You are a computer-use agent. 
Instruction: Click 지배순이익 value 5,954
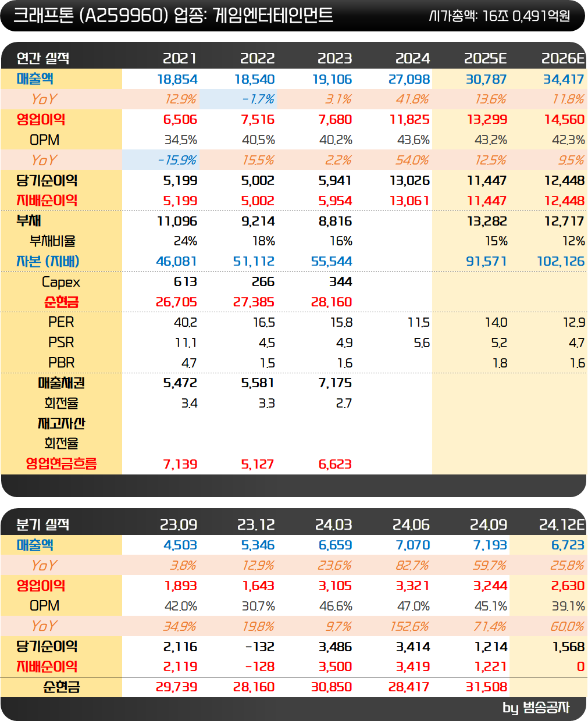(335, 201)
